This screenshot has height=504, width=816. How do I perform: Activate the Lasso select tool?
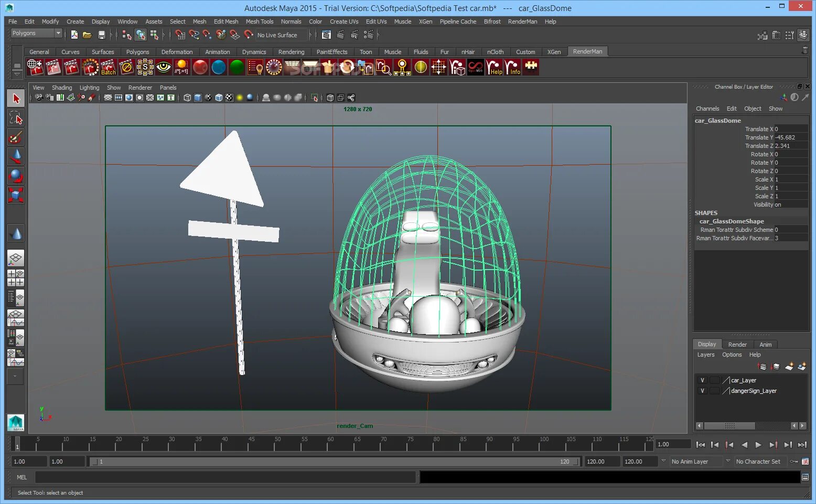16,117
